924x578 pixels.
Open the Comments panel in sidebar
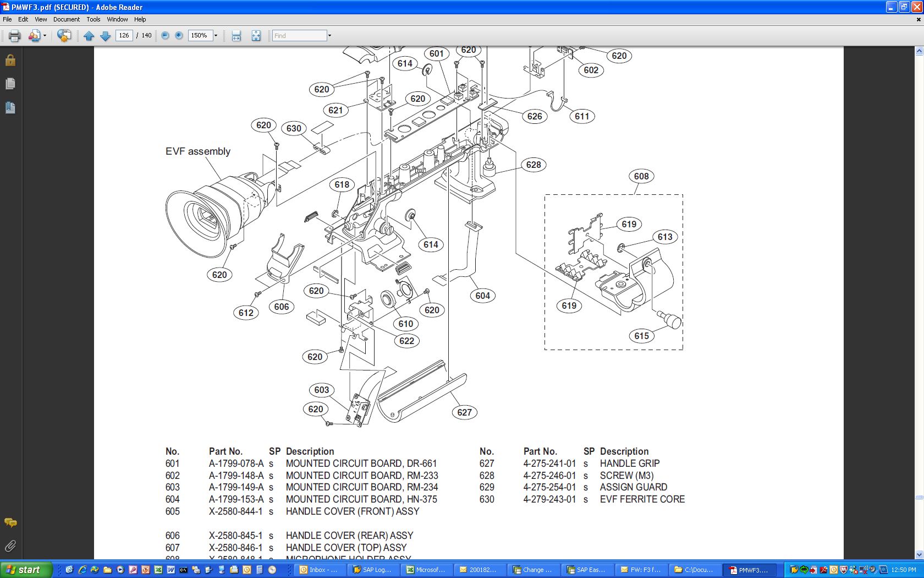pyautogui.click(x=10, y=522)
